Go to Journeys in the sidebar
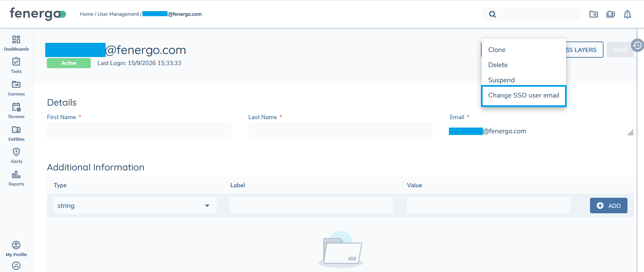The height and width of the screenshot is (272, 644). 16,88
